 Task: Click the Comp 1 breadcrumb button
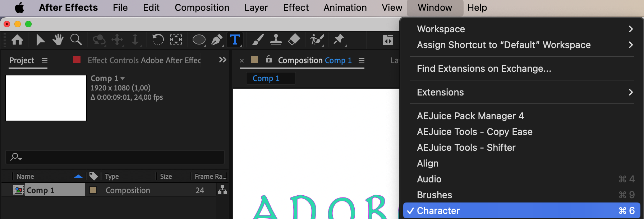pos(271,78)
